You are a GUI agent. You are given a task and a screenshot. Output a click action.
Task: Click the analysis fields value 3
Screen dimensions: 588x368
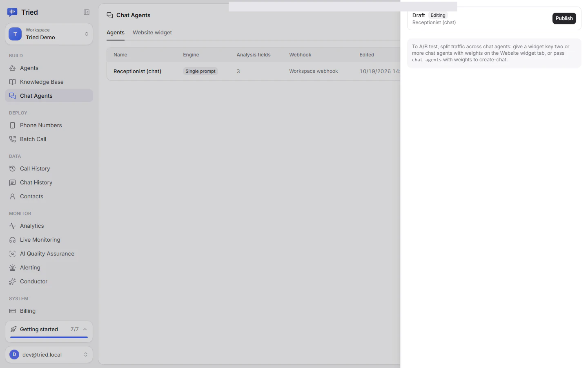pyautogui.click(x=238, y=71)
